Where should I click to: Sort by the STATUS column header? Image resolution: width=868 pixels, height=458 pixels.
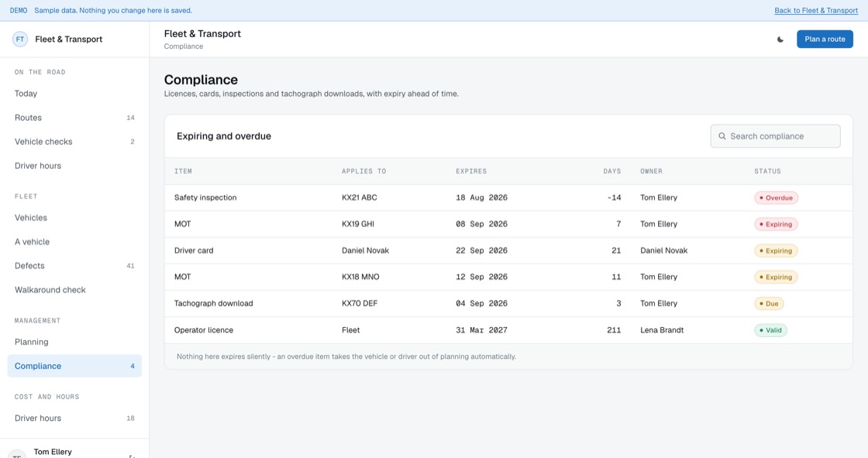tap(767, 171)
